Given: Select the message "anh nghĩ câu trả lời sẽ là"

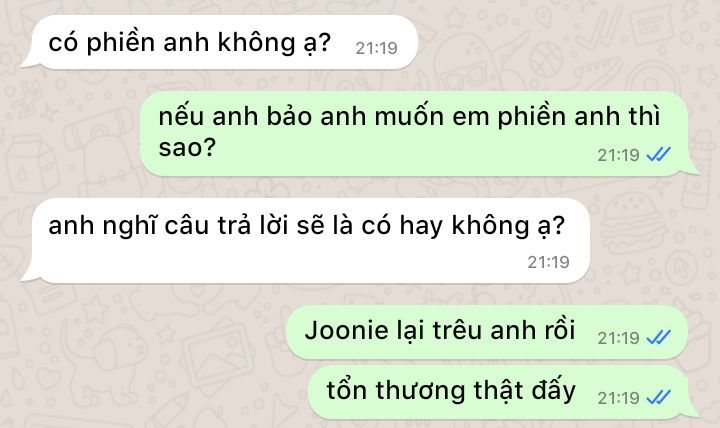Looking at the screenshot, I should click(305, 240).
